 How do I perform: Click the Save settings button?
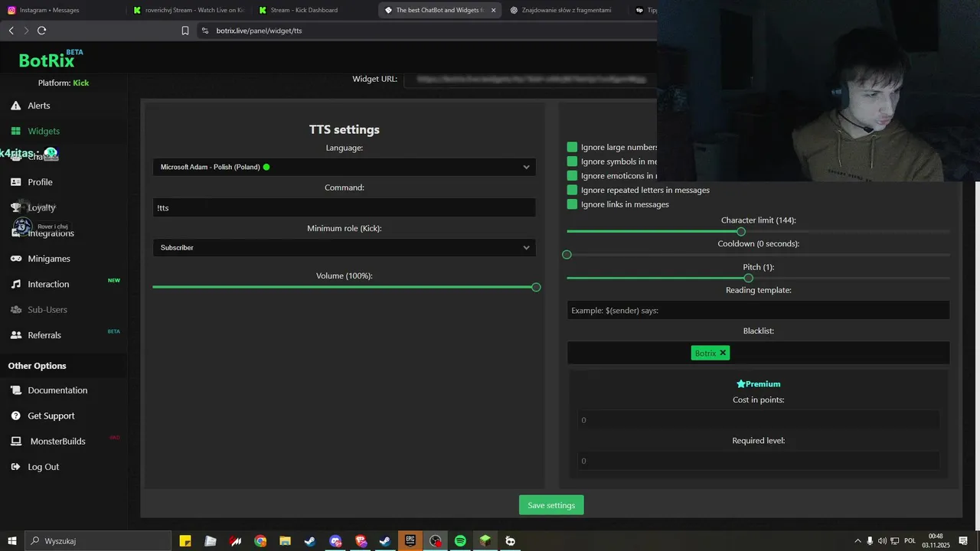(551, 505)
